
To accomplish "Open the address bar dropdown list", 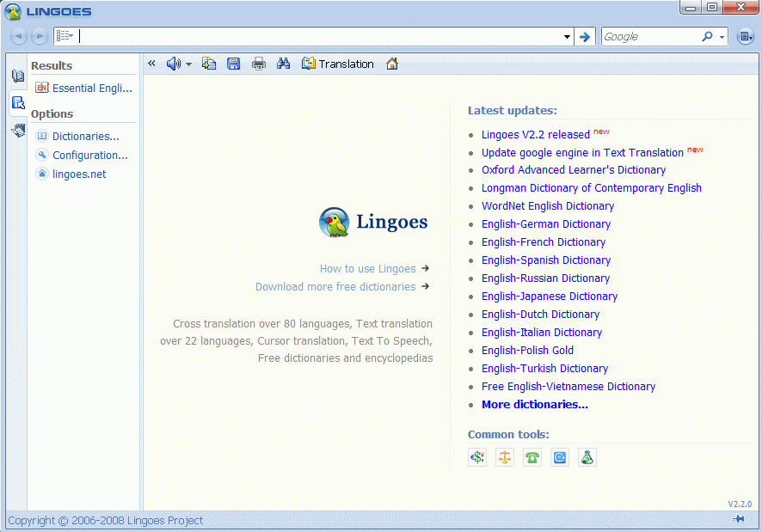I will click(x=566, y=36).
